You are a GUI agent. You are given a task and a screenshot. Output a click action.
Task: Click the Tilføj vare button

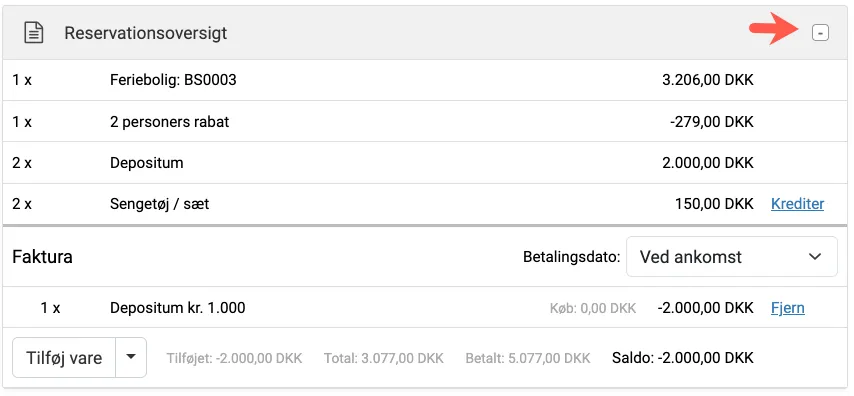[x=64, y=358]
